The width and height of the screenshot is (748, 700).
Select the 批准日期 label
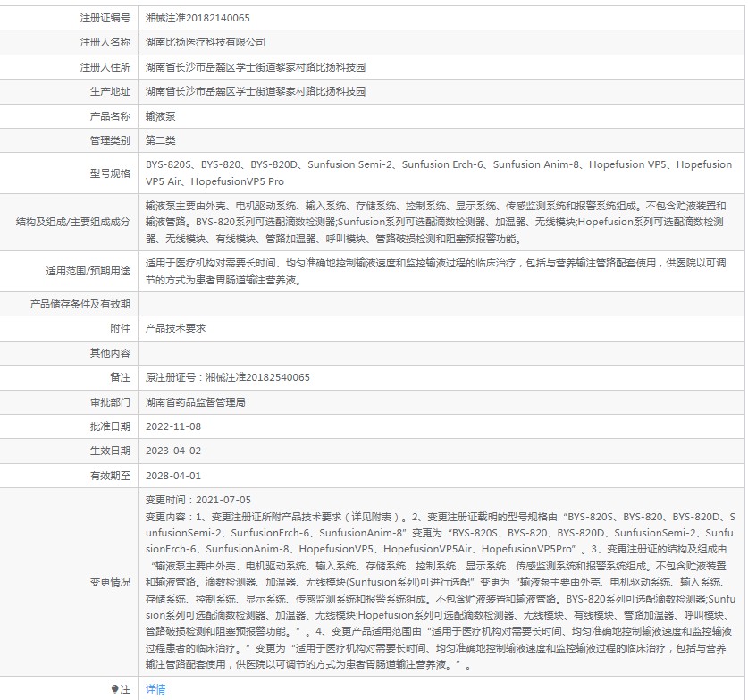(x=110, y=426)
